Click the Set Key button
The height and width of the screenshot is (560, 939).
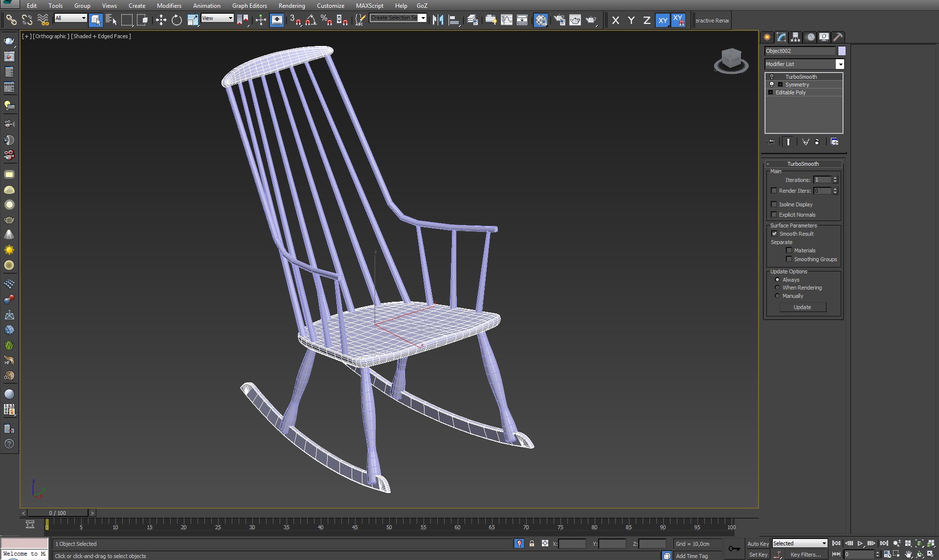[758, 555]
